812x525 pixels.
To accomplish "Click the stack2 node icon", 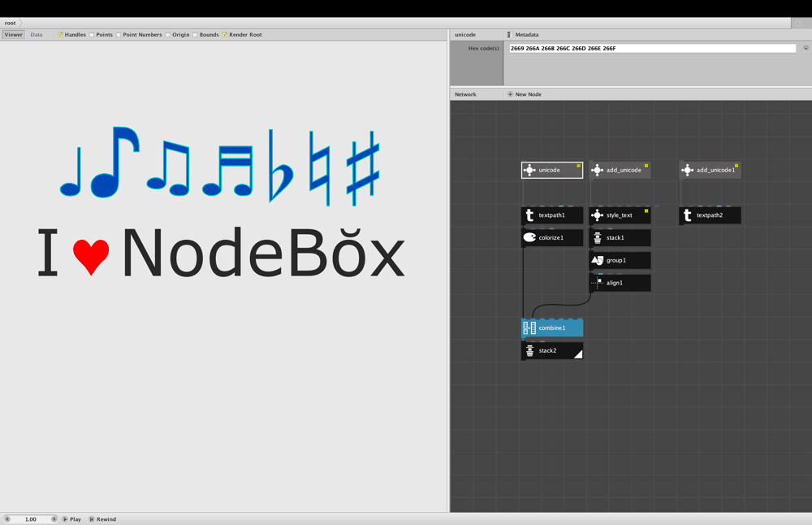I will [x=529, y=351].
